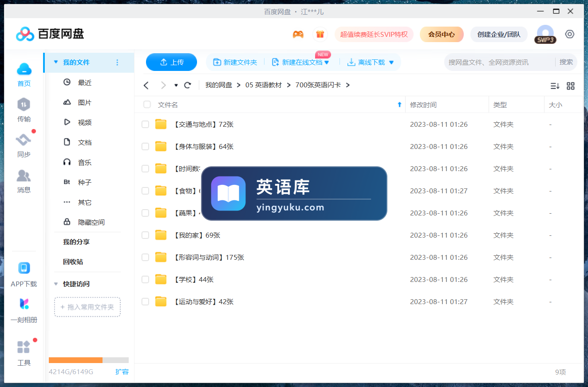
Task: Sort by the 文件名 column header
Action: (168, 105)
